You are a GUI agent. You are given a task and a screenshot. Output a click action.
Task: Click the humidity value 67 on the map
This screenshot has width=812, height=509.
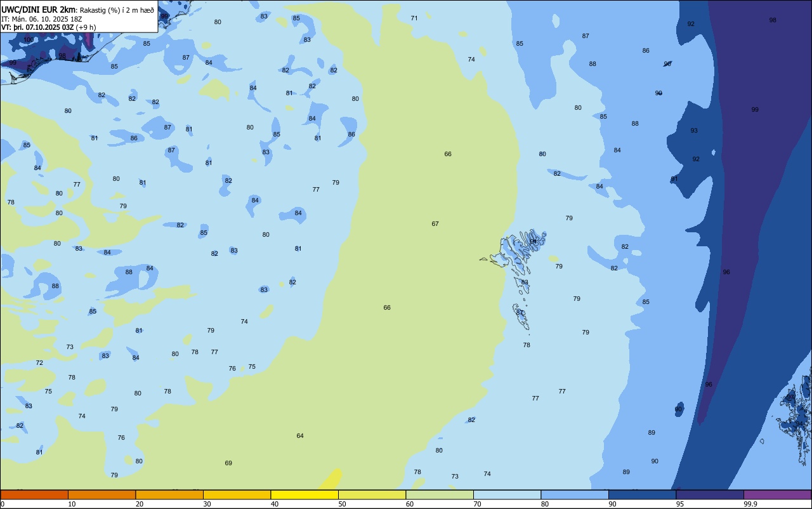[435, 224]
